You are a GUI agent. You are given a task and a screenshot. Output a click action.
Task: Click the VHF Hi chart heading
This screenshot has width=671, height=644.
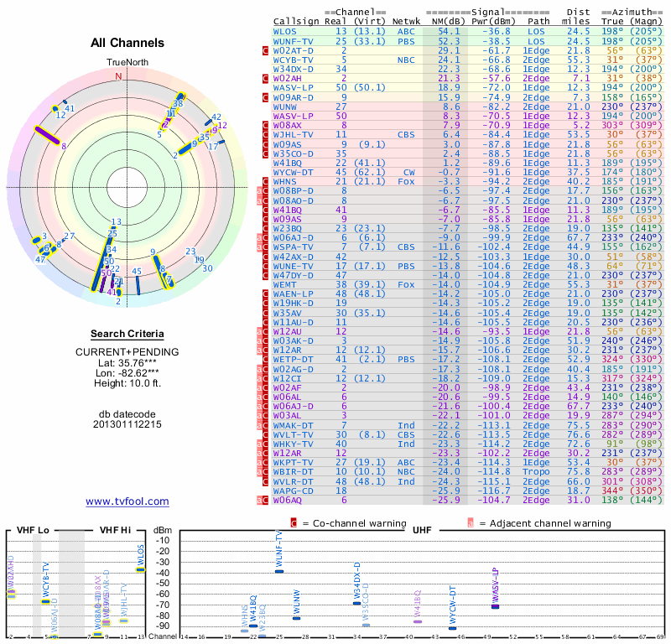coord(115,530)
